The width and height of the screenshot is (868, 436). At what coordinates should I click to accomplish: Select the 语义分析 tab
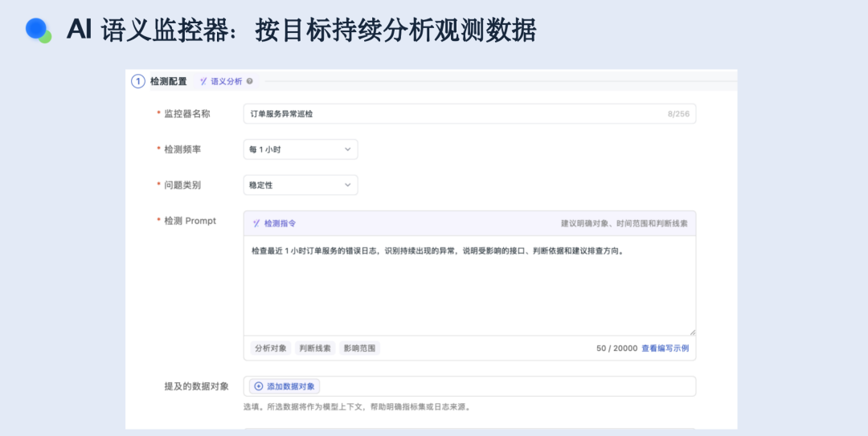click(x=227, y=81)
